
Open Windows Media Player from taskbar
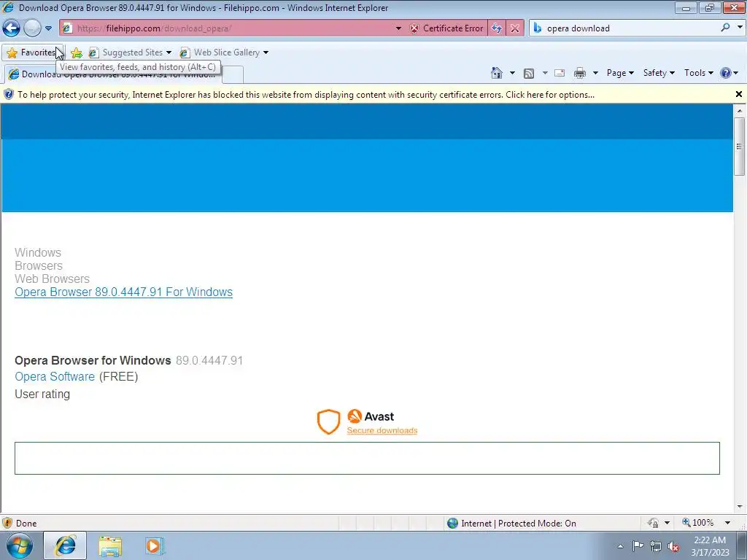(x=155, y=546)
